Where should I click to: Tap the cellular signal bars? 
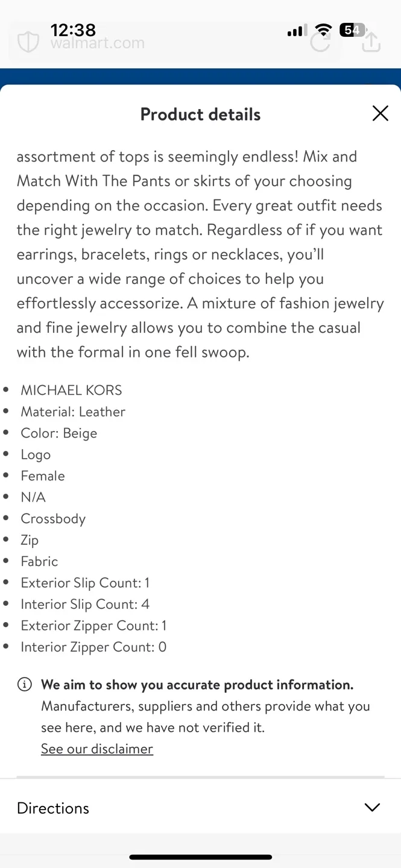297,31
